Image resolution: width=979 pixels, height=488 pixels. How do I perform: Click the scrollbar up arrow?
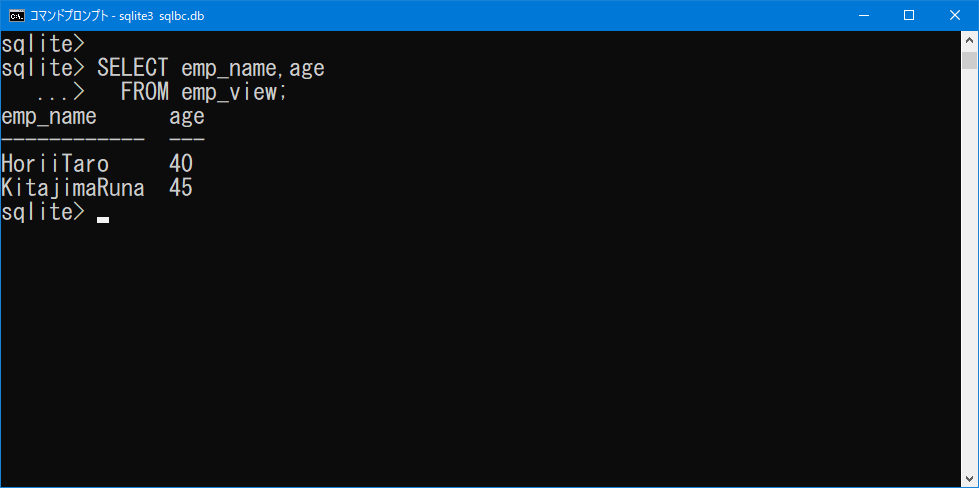tap(969, 39)
